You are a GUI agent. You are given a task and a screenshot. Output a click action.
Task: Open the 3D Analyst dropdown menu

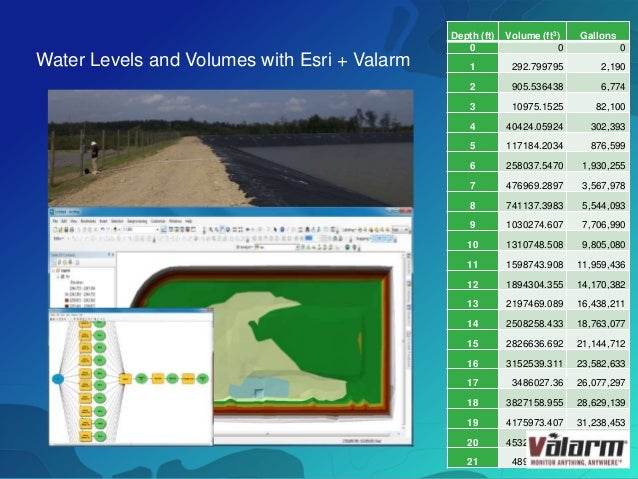pyautogui.click(x=244, y=247)
